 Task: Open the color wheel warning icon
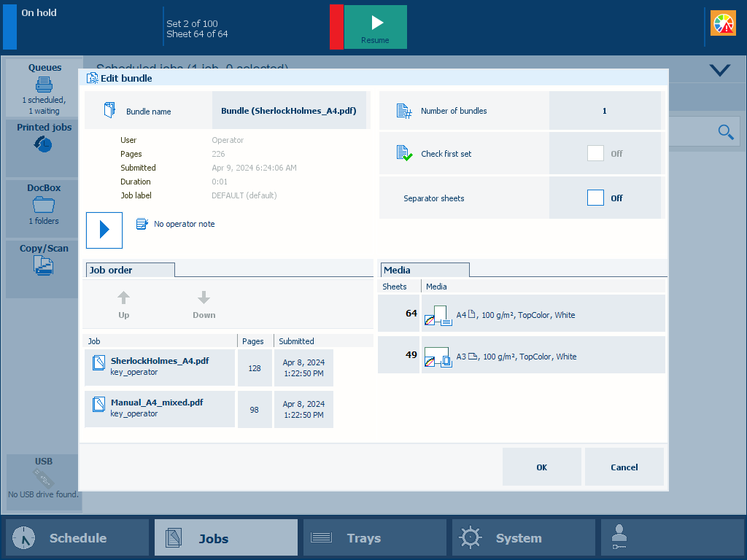coord(723,24)
